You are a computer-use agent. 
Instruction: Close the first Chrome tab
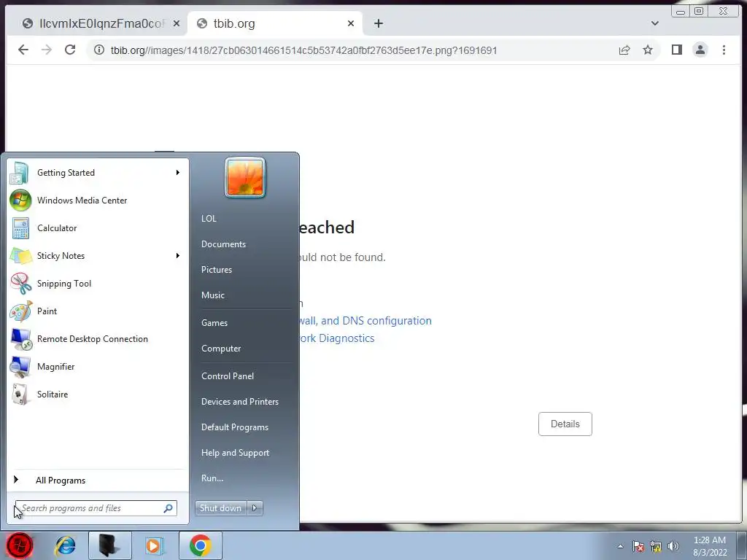tap(177, 23)
